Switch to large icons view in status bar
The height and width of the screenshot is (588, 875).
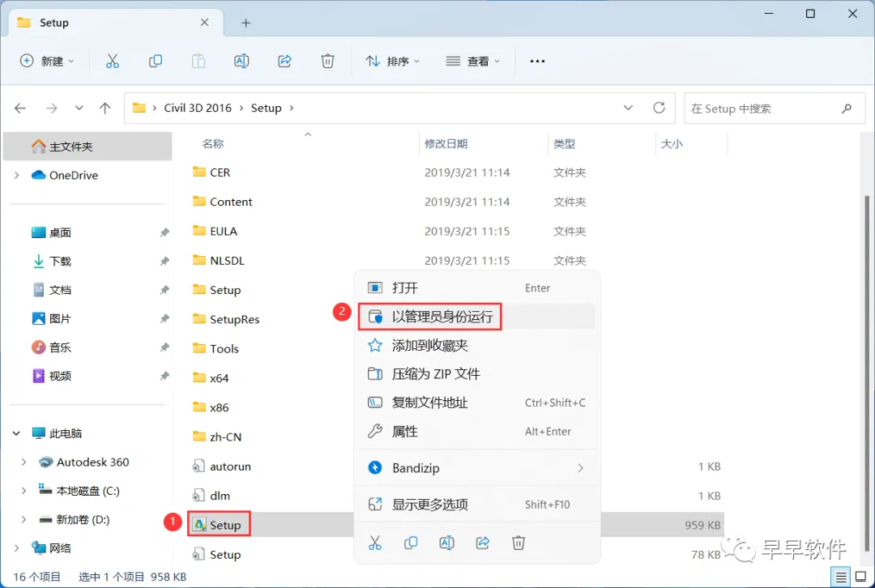pos(860,577)
